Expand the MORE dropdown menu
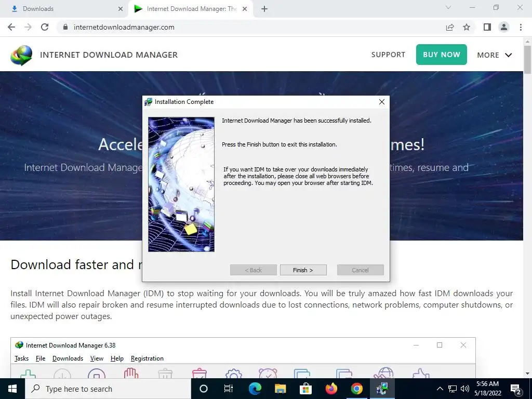This screenshot has width=532, height=399. pos(495,55)
